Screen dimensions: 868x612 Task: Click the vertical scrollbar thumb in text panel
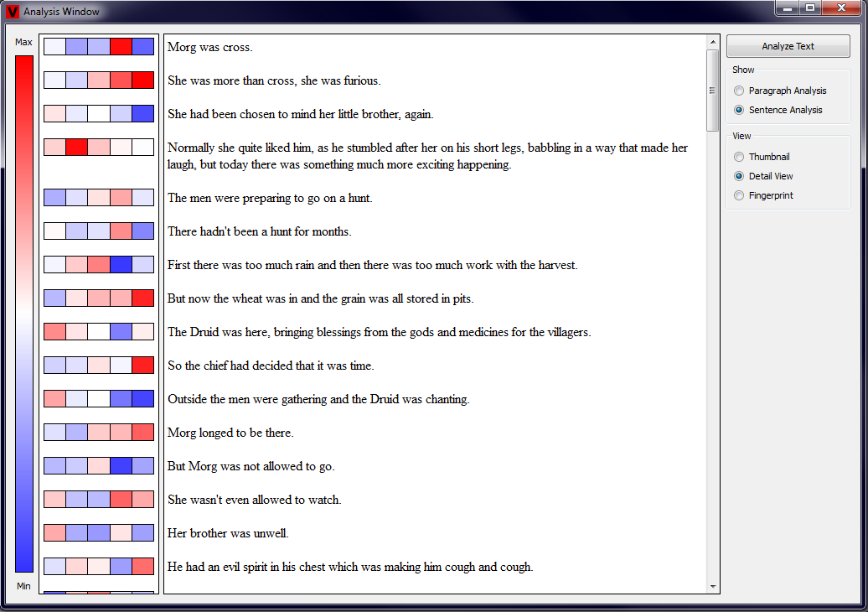[713, 91]
